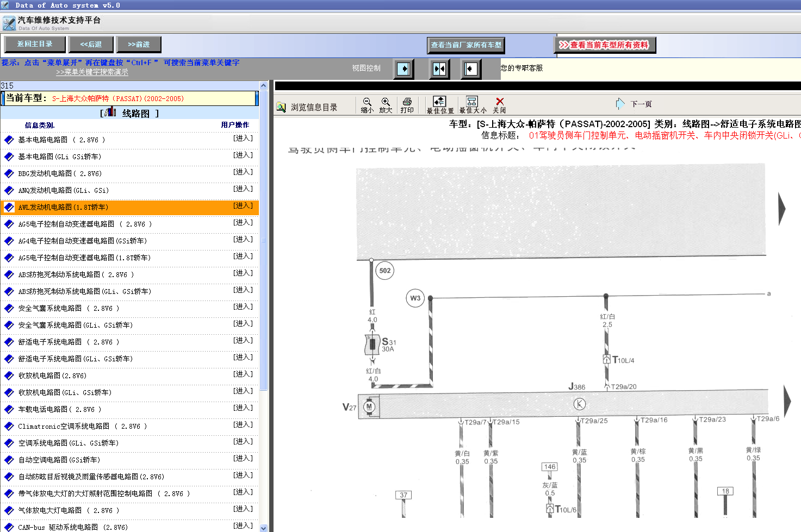Open 查看当前厂家所有车型 button
The image size is (801, 532).
click(466, 45)
